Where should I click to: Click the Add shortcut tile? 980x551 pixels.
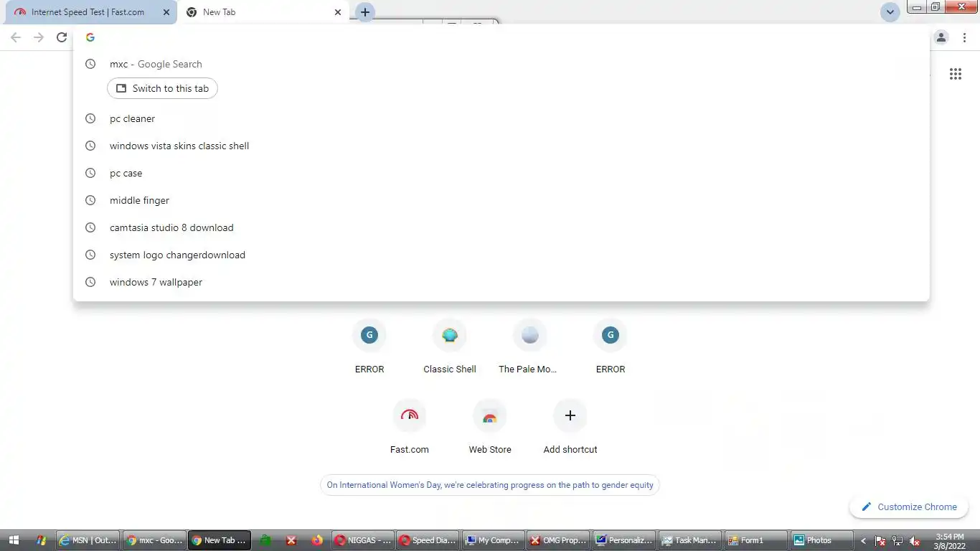click(570, 427)
